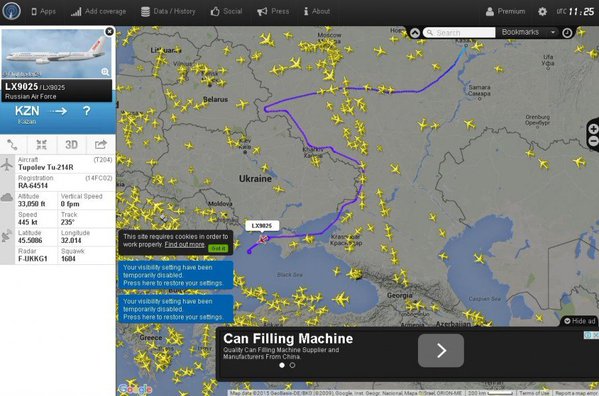Open settings gear icon
The height and width of the screenshot is (396, 599).
coord(542,11)
